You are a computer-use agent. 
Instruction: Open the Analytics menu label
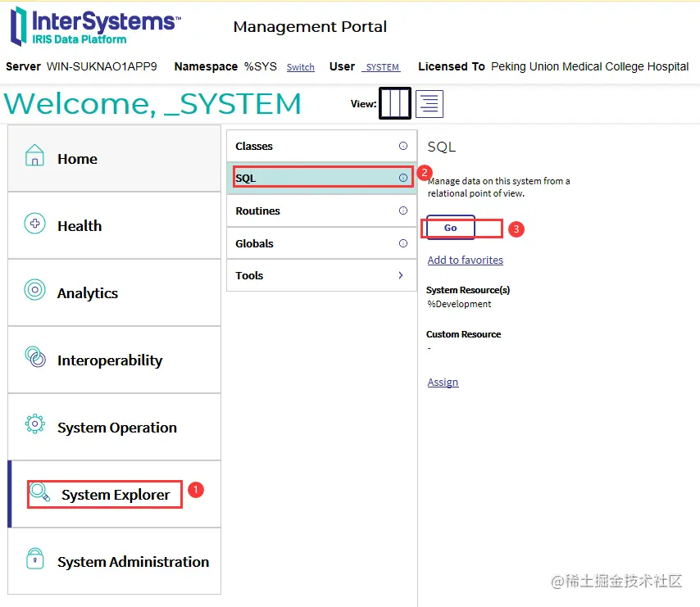pos(88,293)
